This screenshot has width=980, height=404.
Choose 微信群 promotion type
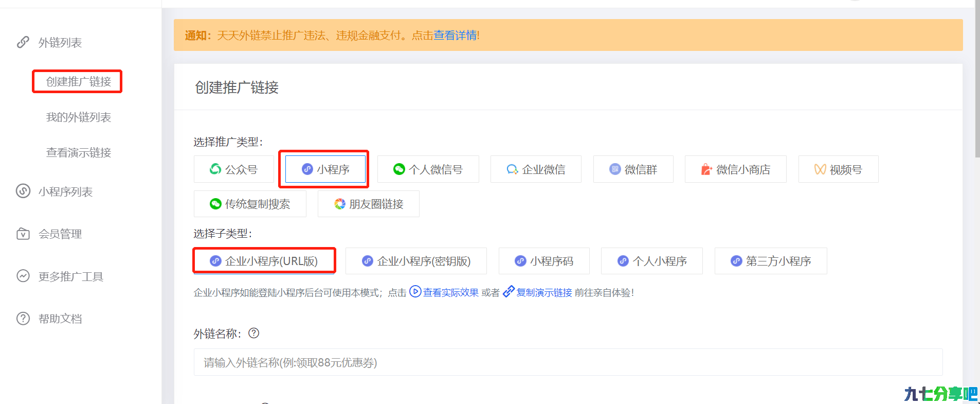(x=633, y=169)
